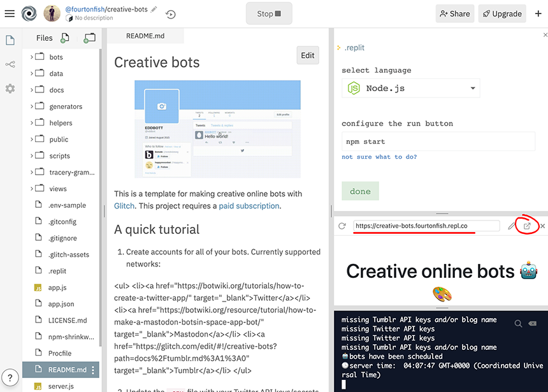Open the app.js file
This screenshot has height=392, width=548.
[61, 287]
